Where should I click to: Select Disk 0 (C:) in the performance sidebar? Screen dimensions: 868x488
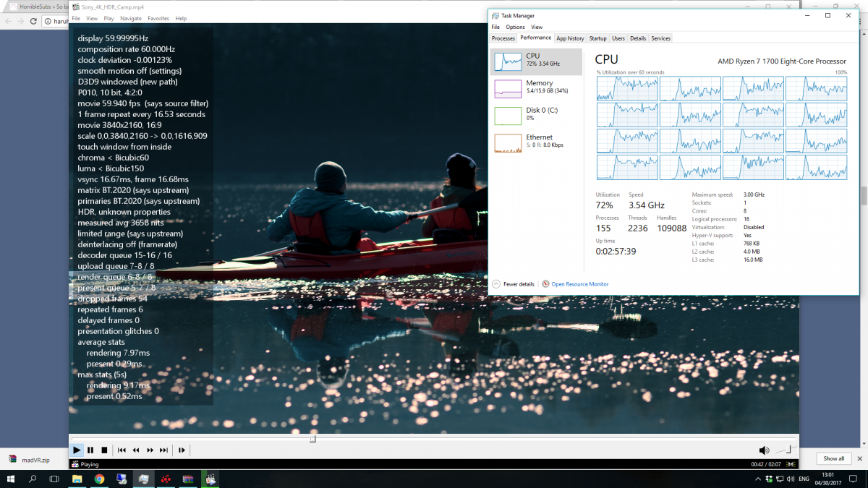536,115
